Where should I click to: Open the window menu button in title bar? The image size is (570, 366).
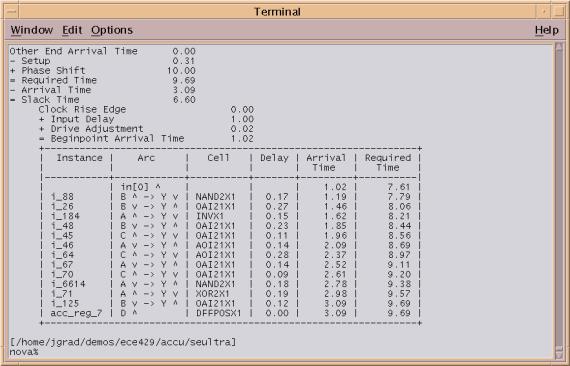point(12,12)
